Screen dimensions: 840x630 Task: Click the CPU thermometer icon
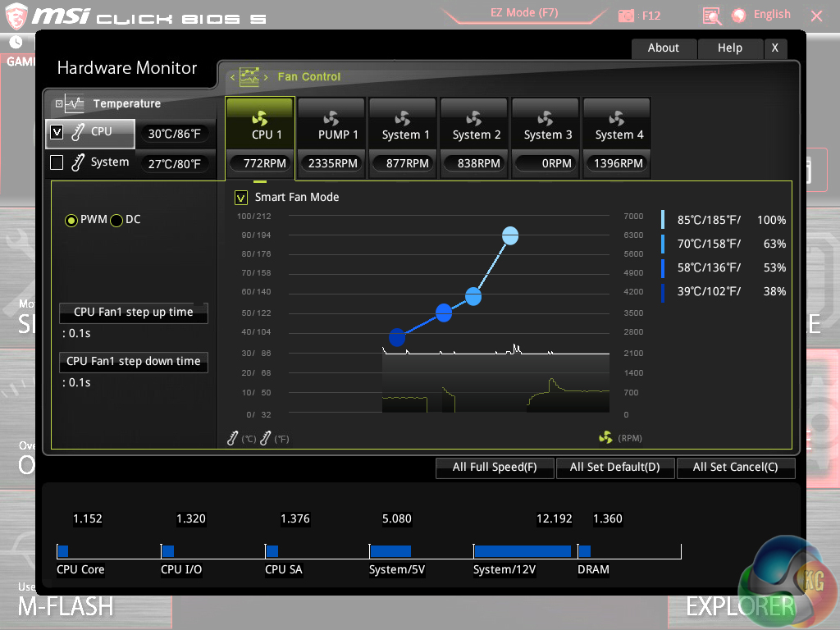click(x=78, y=132)
